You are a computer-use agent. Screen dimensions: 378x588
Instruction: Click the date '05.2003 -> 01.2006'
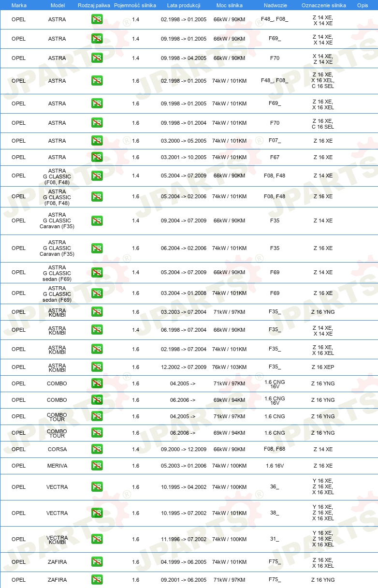coord(184,466)
